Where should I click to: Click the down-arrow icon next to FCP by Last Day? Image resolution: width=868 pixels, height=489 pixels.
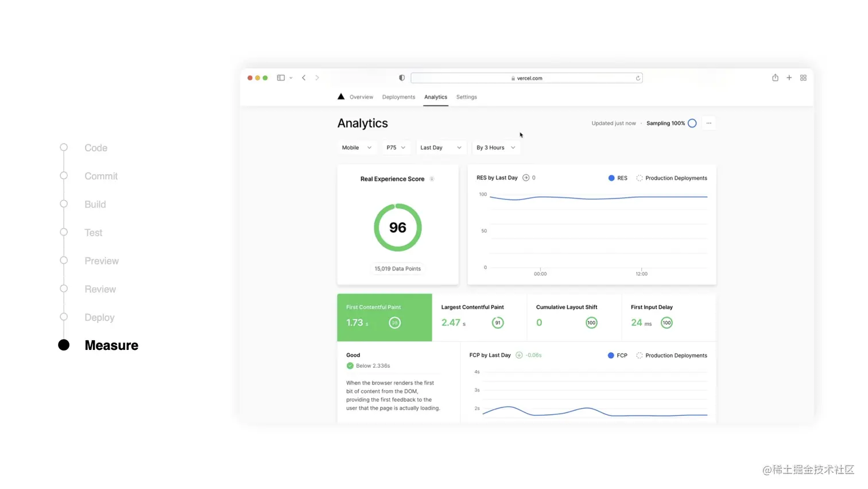pos(519,355)
